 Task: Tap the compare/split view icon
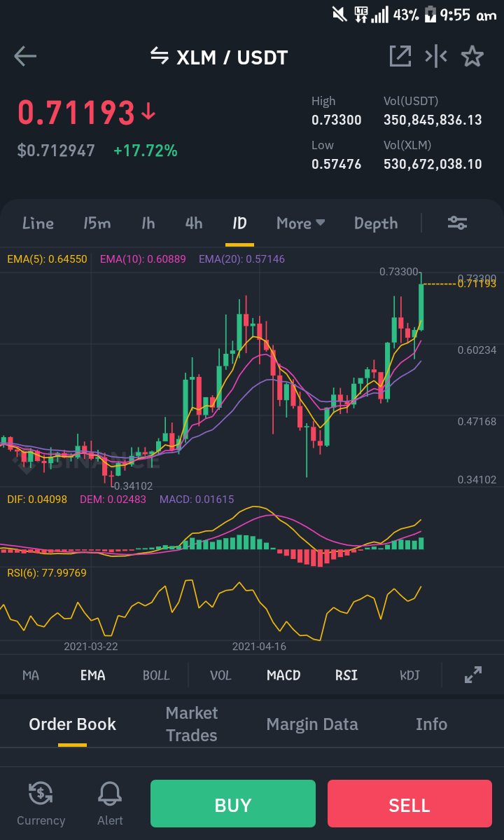click(x=436, y=56)
